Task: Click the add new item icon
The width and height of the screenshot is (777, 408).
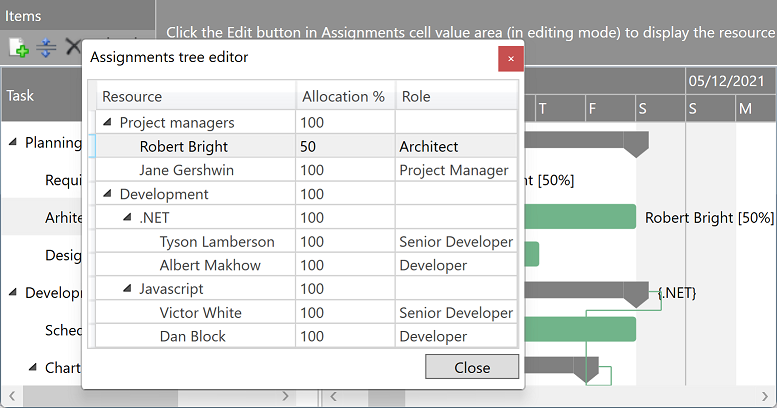Action: (18, 47)
